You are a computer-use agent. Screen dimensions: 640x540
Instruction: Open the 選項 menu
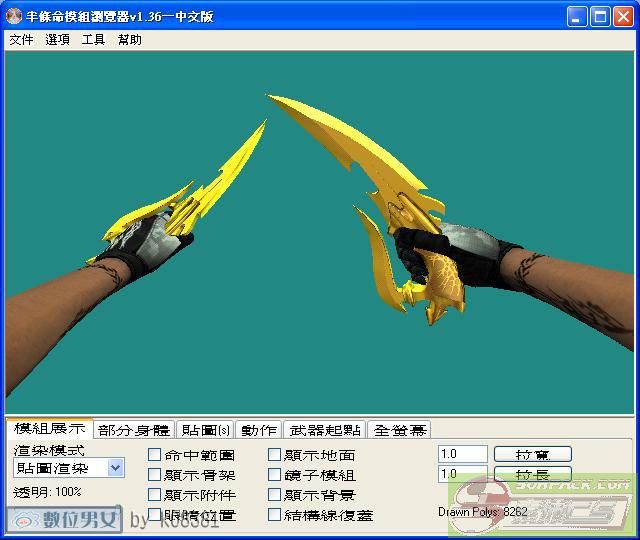click(57, 40)
